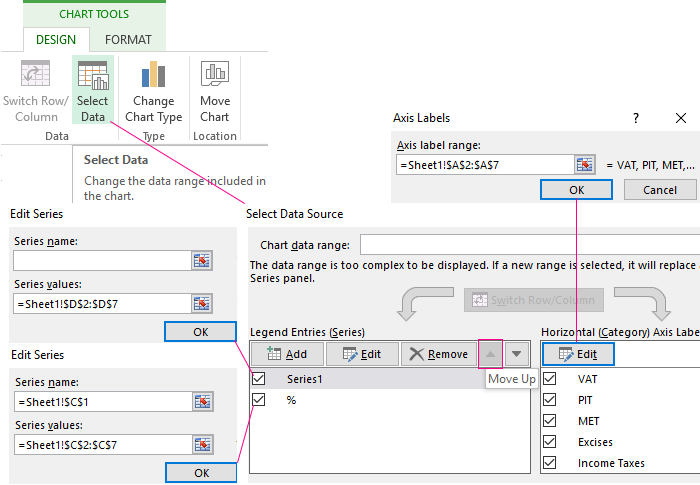700x485 pixels.
Task: Switch to the FORMAT ribbon tab
Action: 128,40
